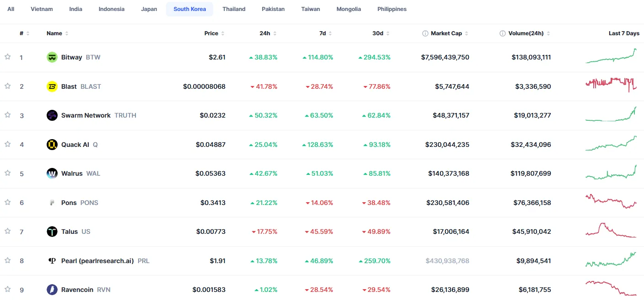
Task: Click the Volume(24h) info icon
Action: tap(503, 33)
